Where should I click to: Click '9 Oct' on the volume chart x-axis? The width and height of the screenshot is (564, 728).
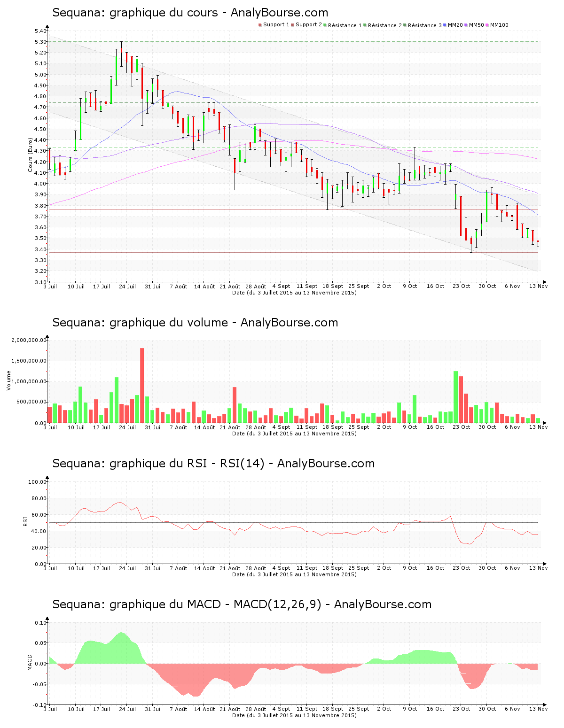coord(410,427)
